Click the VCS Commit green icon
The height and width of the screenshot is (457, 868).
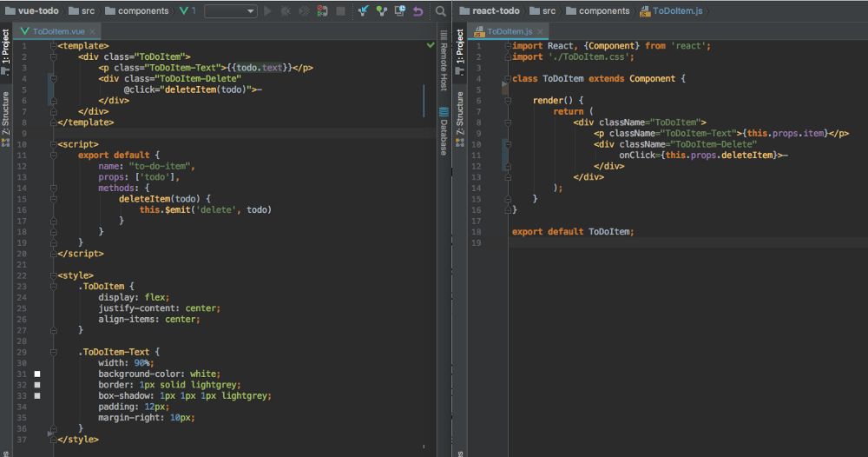tap(381, 11)
